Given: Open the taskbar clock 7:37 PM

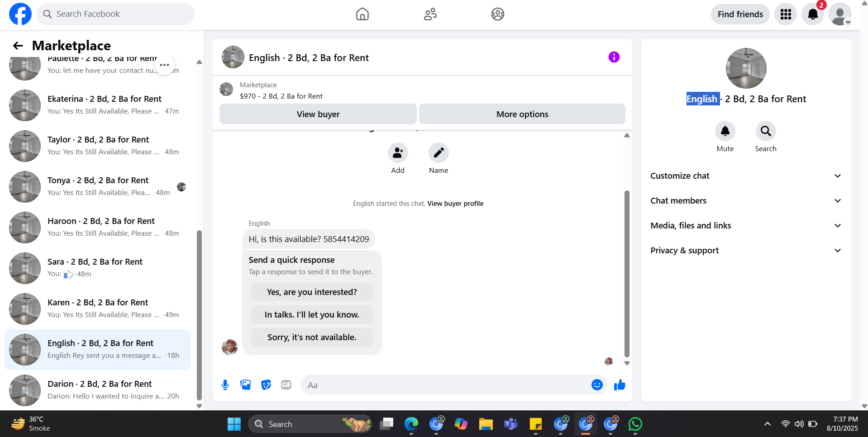Looking at the screenshot, I should click(842, 424).
